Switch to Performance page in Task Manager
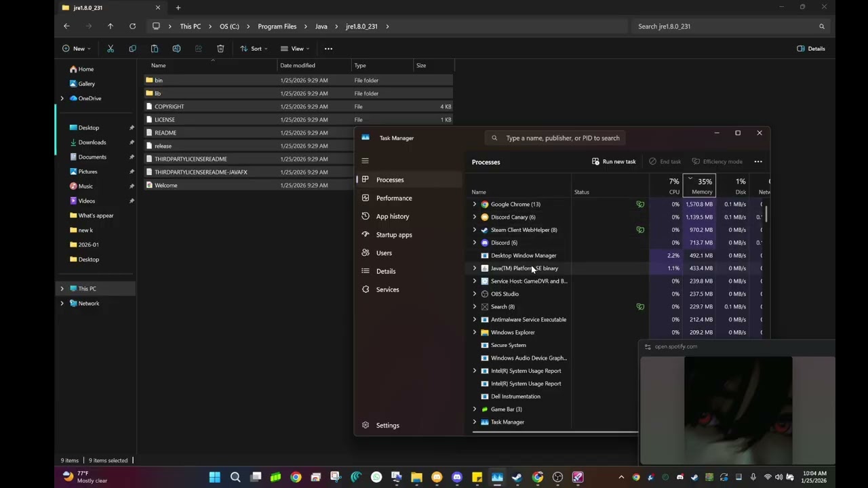The image size is (868, 488). point(409,198)
